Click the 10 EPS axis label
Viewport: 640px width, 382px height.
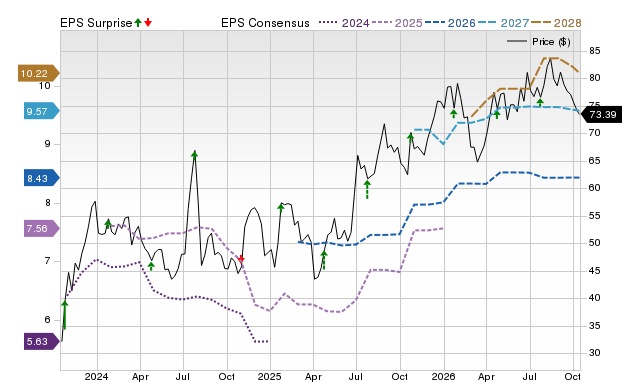(x=44, y=86)
